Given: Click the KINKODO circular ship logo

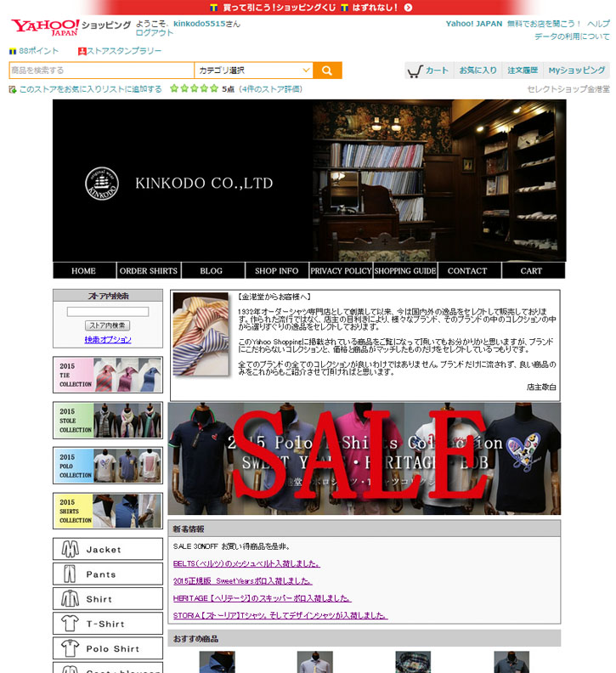Looking at the screenshot, I should [x=102, y=184].
